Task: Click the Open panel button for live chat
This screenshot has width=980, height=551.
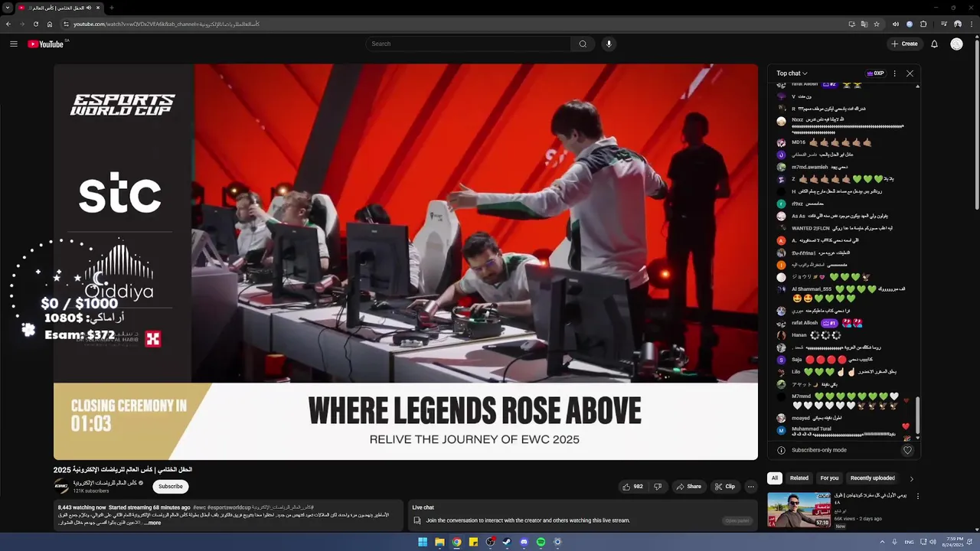Action: coord(737,520)
